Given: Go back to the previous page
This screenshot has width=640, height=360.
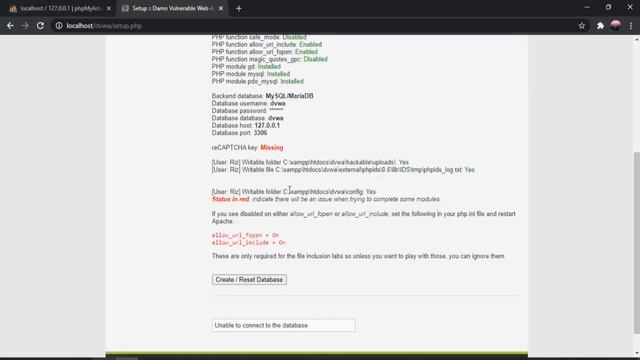Looking at the screenshot, I should pos(10,26).
